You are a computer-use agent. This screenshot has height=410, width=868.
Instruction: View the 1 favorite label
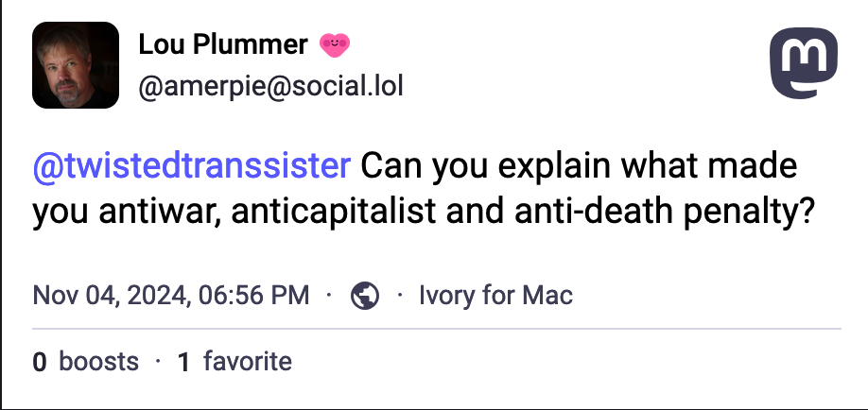pos(234,361)
